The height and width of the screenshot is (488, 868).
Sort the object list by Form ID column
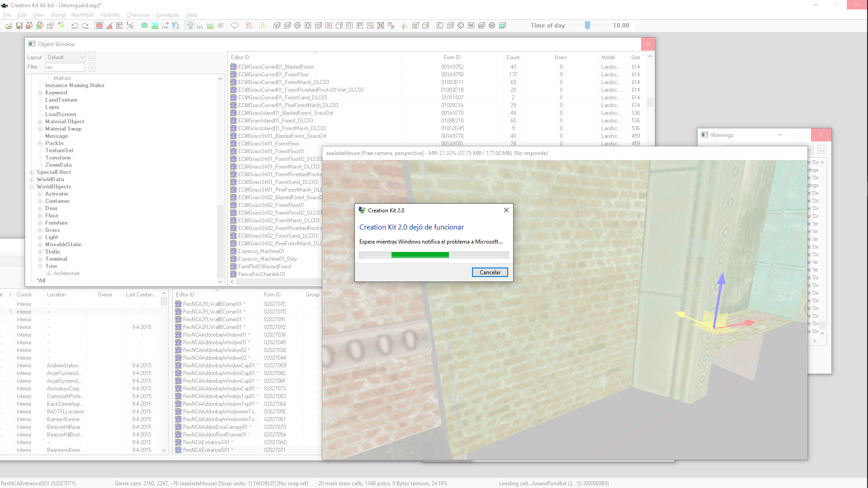452,57
